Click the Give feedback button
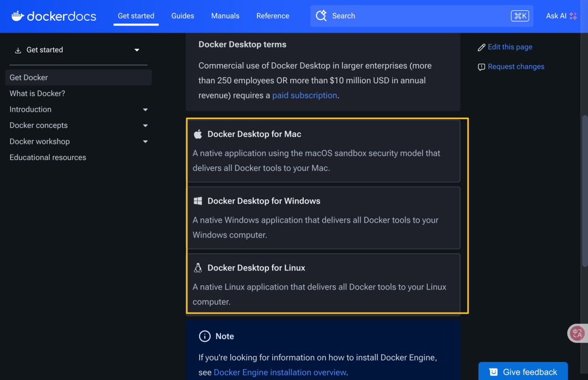Screen dimensions: 588x380 coord(523,371)
